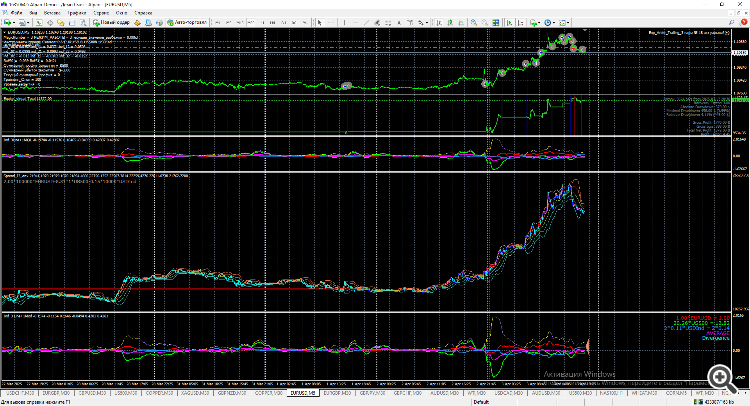Select the M1 timeframe button
This screenshot has height=406, width=750.
click(x=218, y=22)
